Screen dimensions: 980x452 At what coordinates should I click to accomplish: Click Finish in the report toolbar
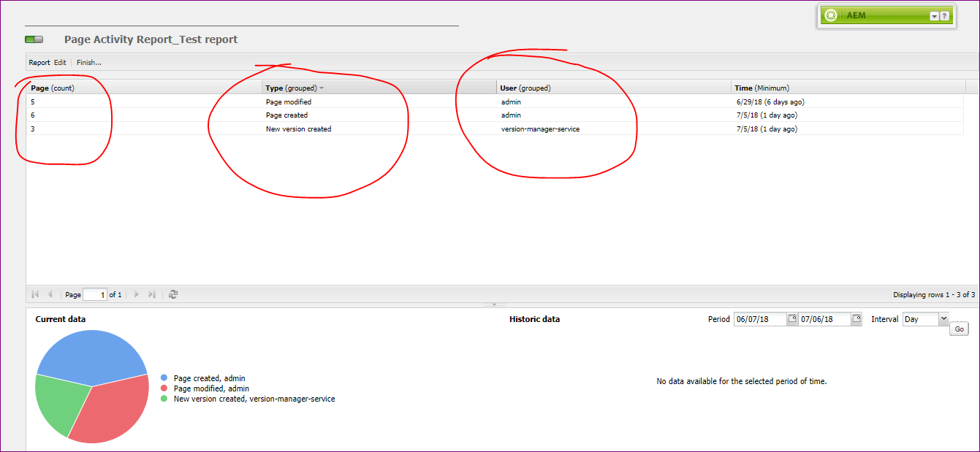point(88,62)
